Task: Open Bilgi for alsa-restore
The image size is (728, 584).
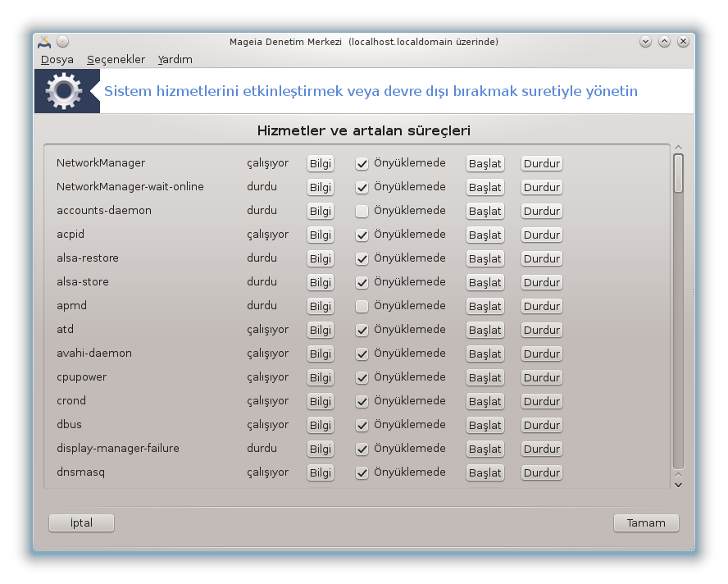Action: (x=321, y=259)
